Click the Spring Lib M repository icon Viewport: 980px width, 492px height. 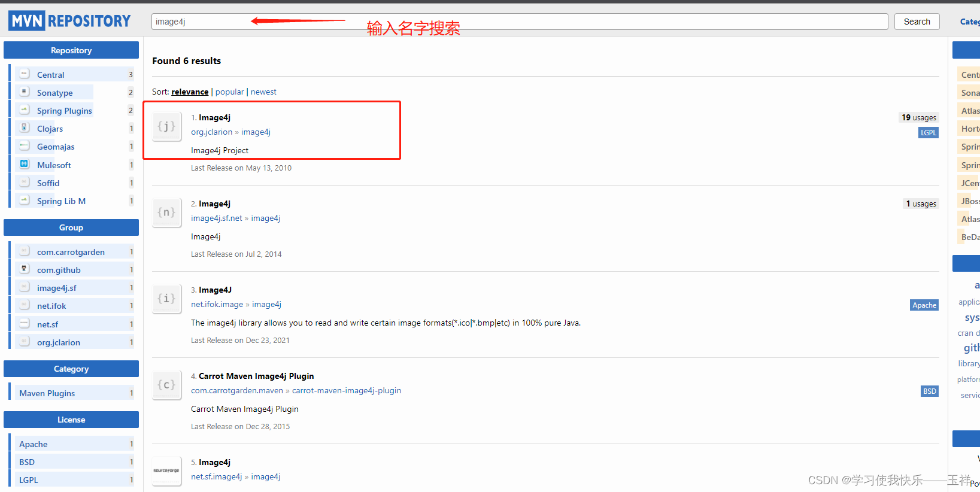click(25, 200)
